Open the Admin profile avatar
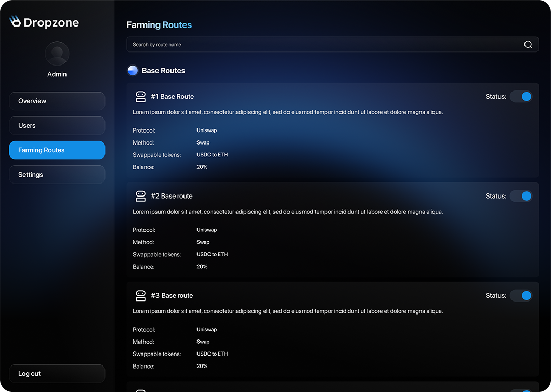Screen dimensions: 551x392 point(57,53)
